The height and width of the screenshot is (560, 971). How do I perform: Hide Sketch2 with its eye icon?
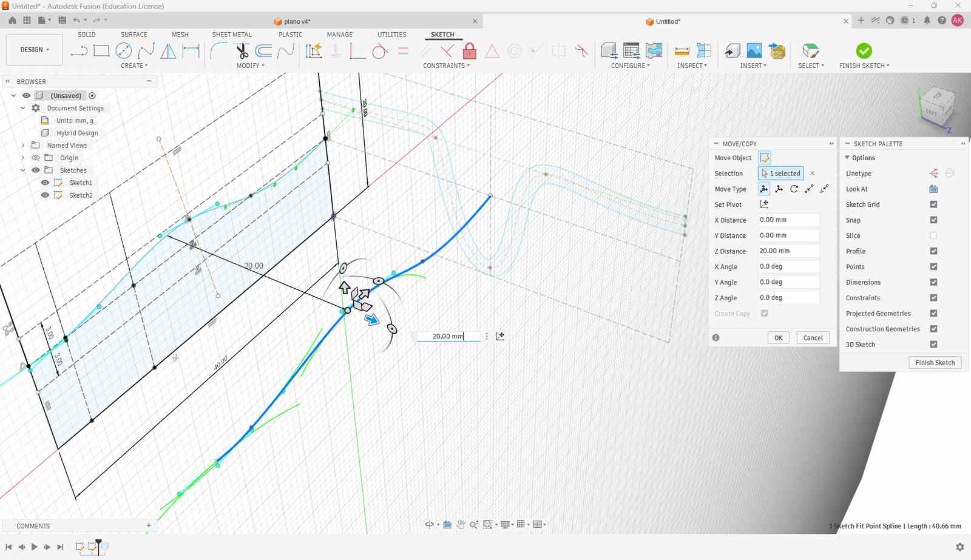[45, 195]
